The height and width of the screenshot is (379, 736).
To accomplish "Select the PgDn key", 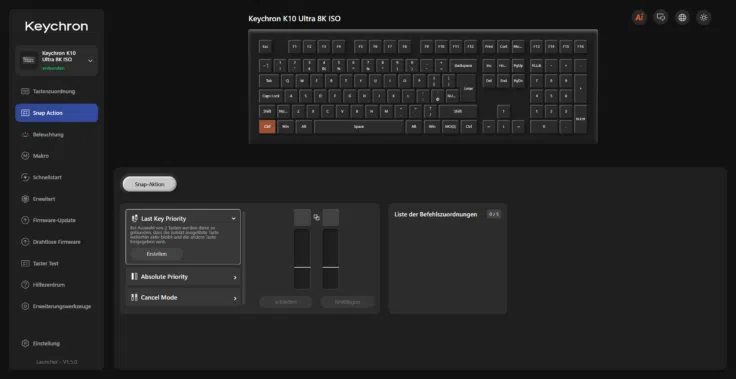I will (x=518, y=81).
